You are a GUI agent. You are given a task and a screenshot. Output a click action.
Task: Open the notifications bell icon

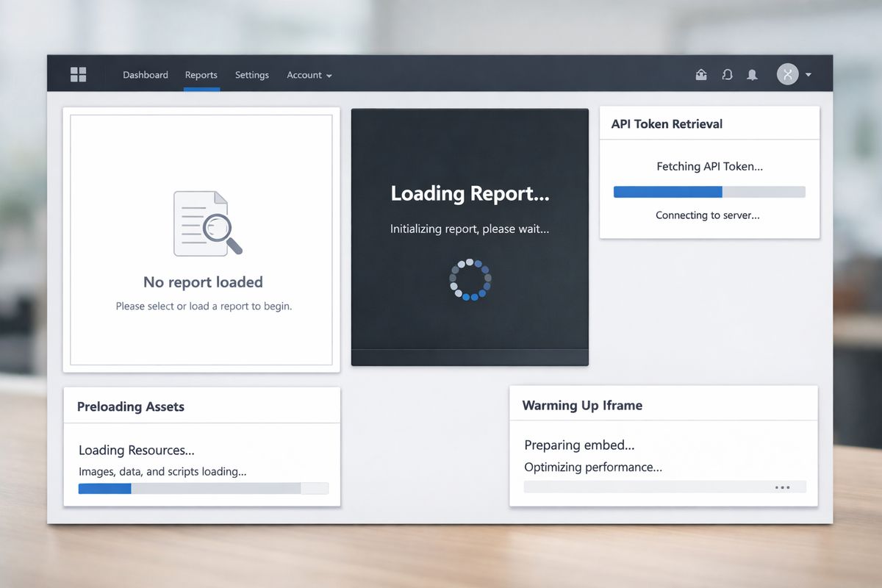[x=752, y=74]
